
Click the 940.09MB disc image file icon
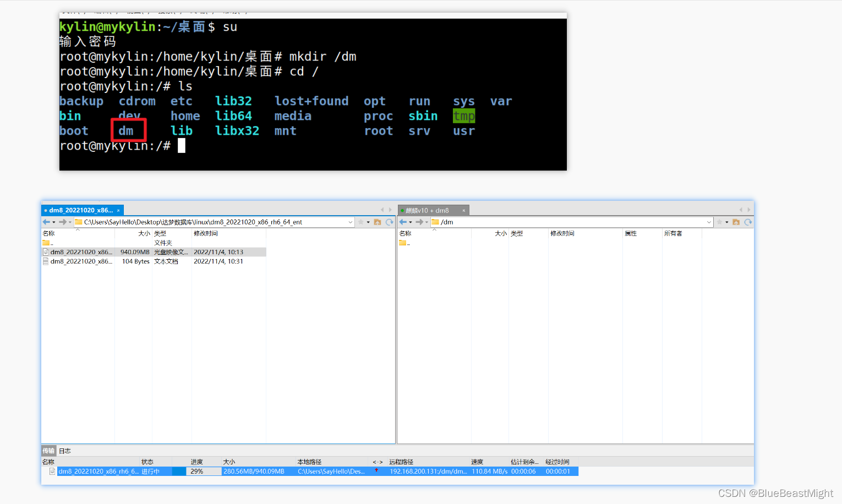pos(46,252)
